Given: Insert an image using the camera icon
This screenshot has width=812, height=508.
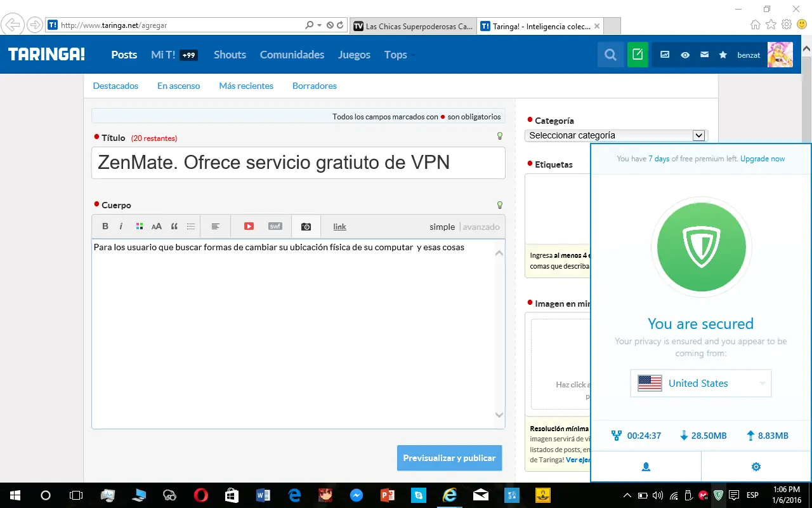Looking at the screenshot, I should point(306,227).
